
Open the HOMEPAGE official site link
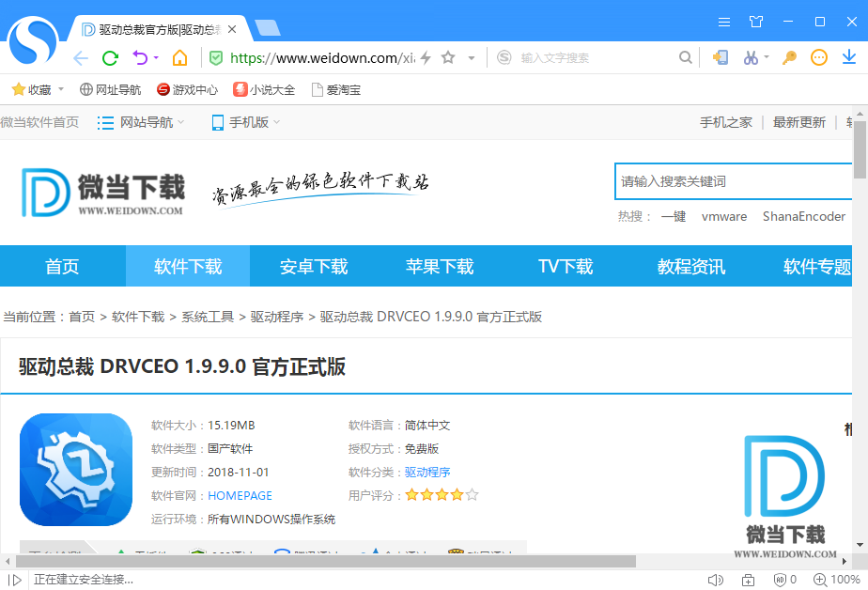tap(240, 495)
